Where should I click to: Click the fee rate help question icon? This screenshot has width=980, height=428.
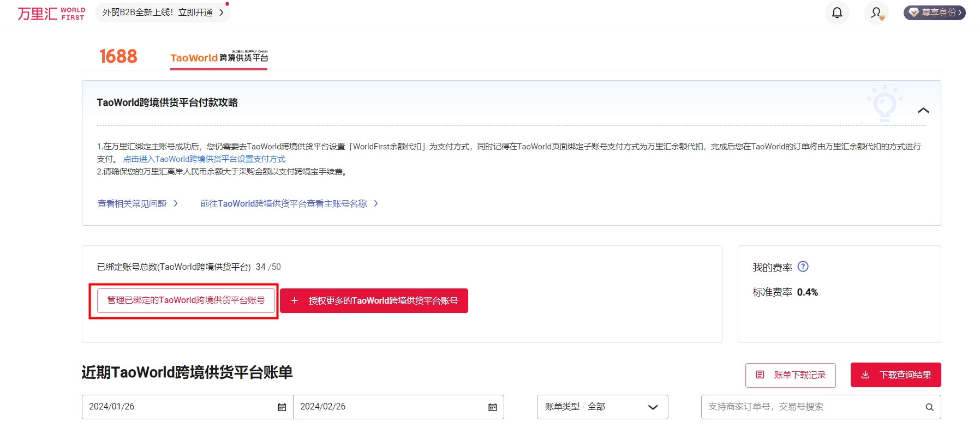click(x=803, y=267)
